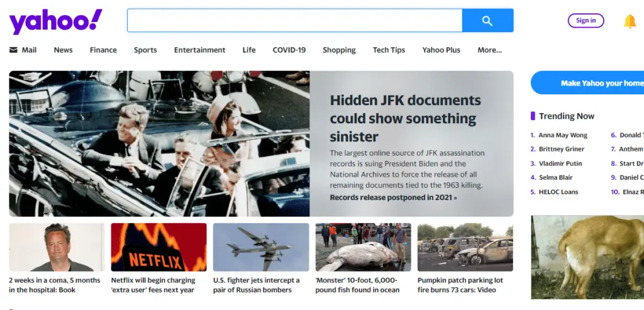
Task: Open the dog photo in sidebar
Action: click(x=587, y=257)
